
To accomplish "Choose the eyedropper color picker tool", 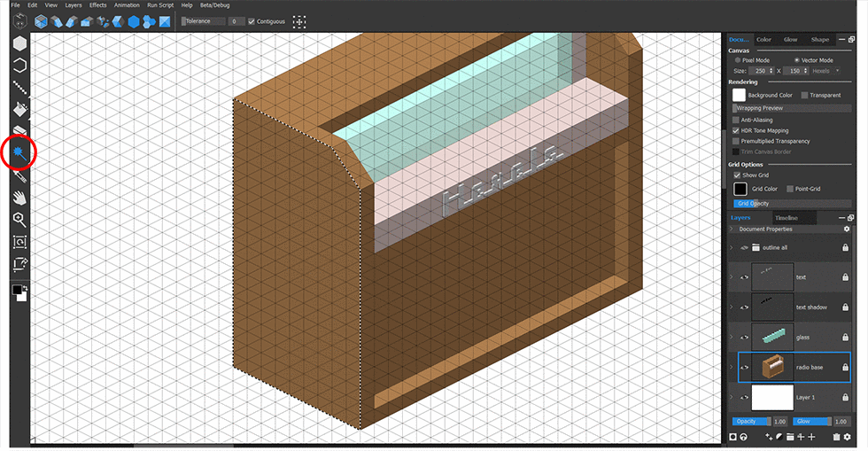I will tap(19, 175).
